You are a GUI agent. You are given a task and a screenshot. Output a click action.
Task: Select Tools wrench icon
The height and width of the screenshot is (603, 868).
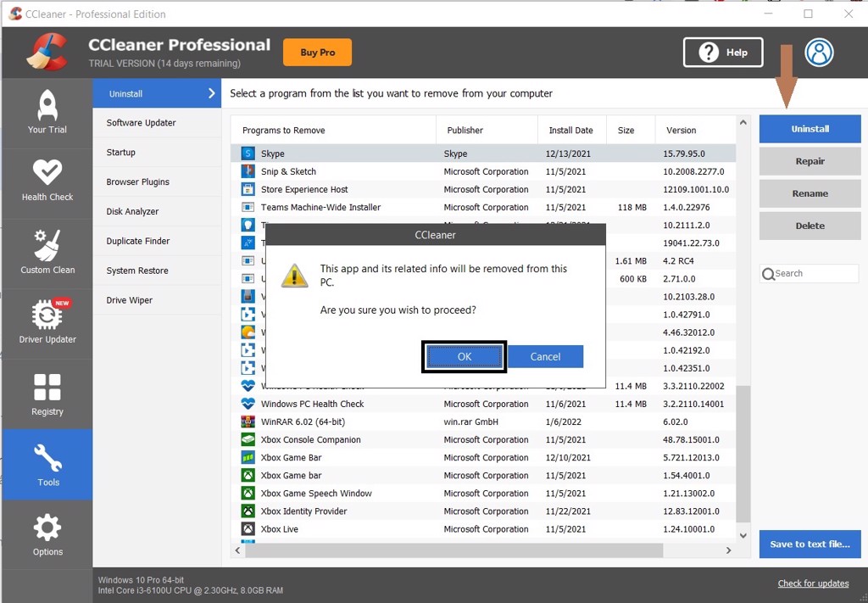pyautogui.click(x=48, y=457)
